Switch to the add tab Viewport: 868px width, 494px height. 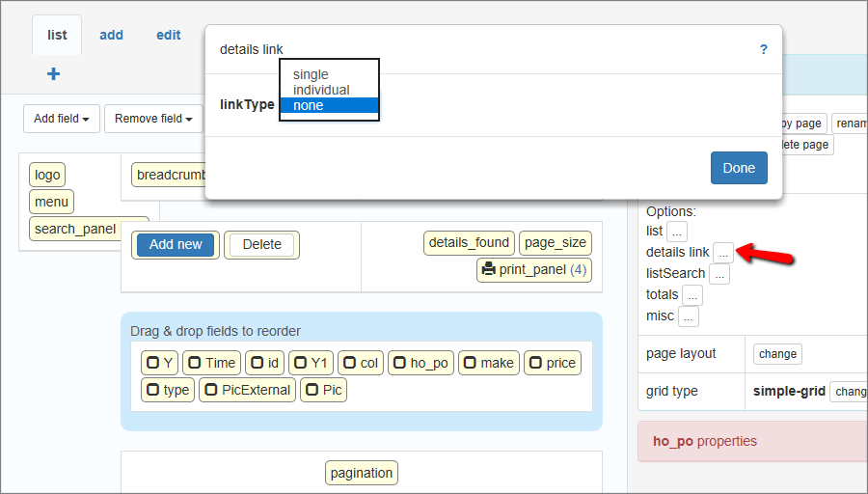(111, 35)
